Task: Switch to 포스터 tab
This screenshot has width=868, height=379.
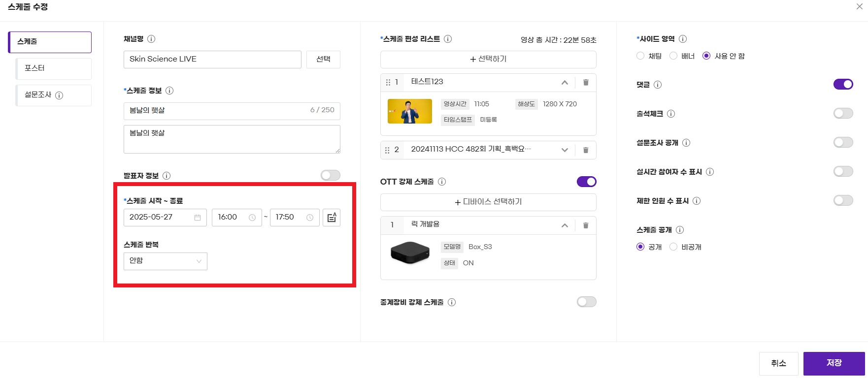Action: (54, 68)
